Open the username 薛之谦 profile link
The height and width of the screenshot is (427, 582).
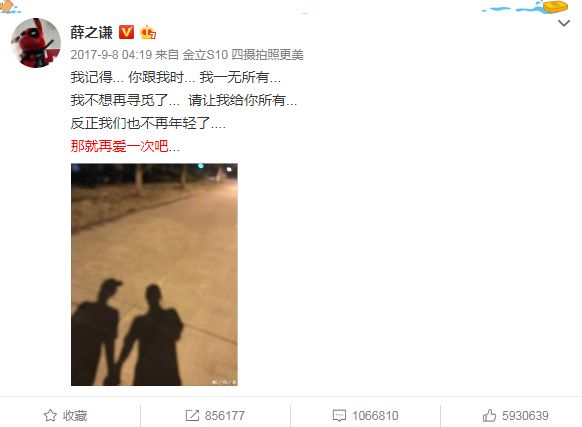point(91,33)
